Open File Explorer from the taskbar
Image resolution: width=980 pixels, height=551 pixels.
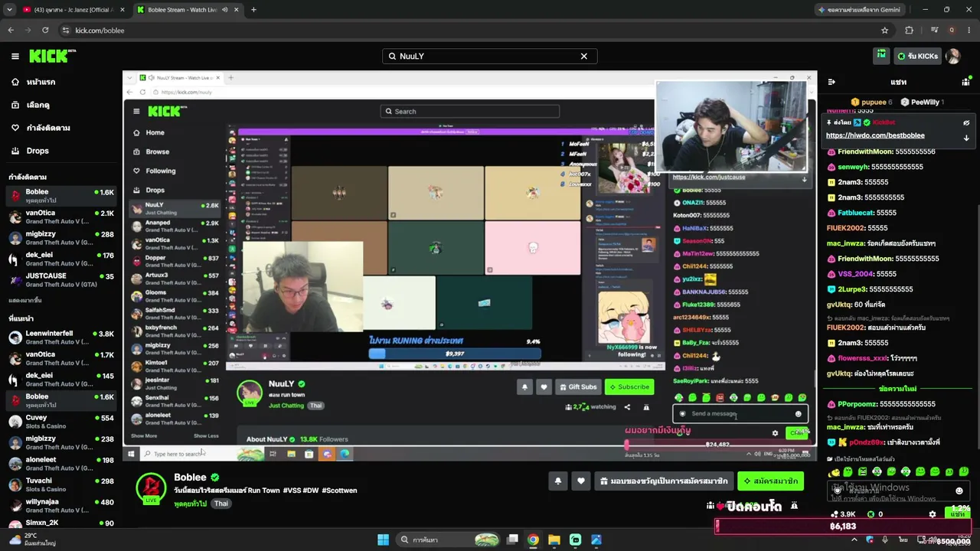[554, 540]
